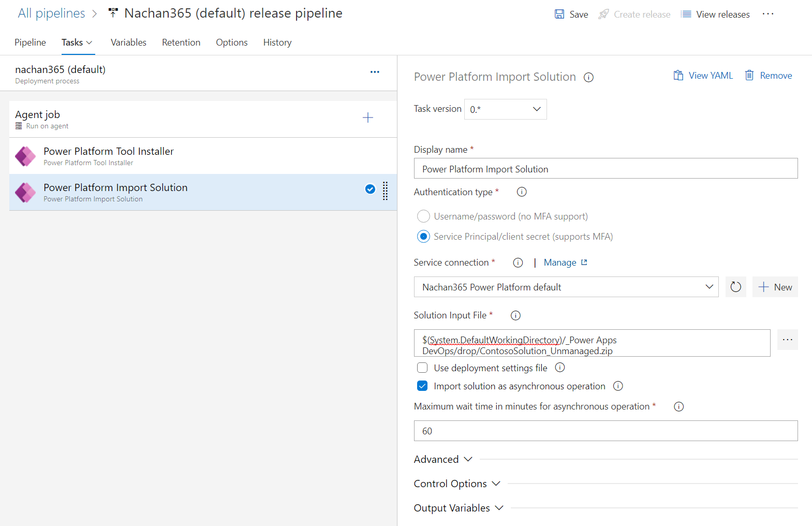Screen dimensions: 812x526
Task: Open the top-right more actions ellipsis
Action: [768, 14]
